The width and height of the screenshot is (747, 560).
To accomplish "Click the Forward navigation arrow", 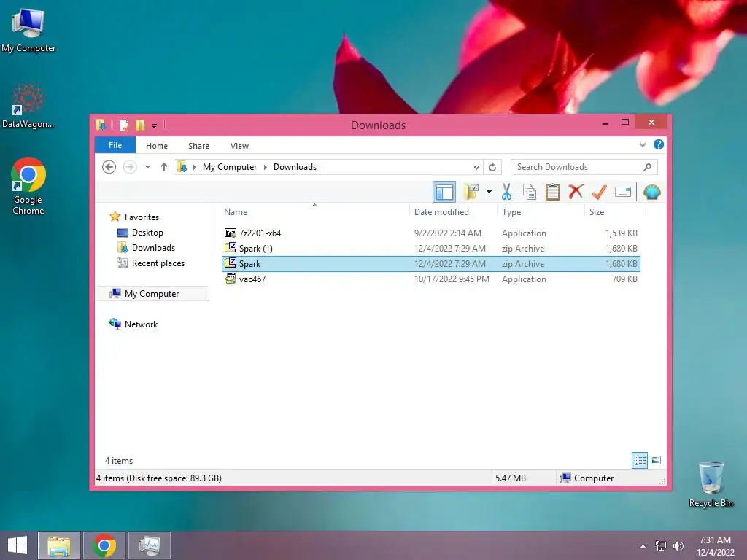I will click(130, 167).
